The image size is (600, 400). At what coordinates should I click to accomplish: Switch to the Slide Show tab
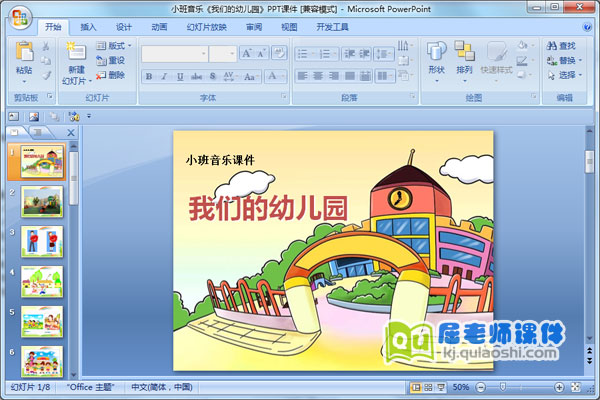click(207, 27)
